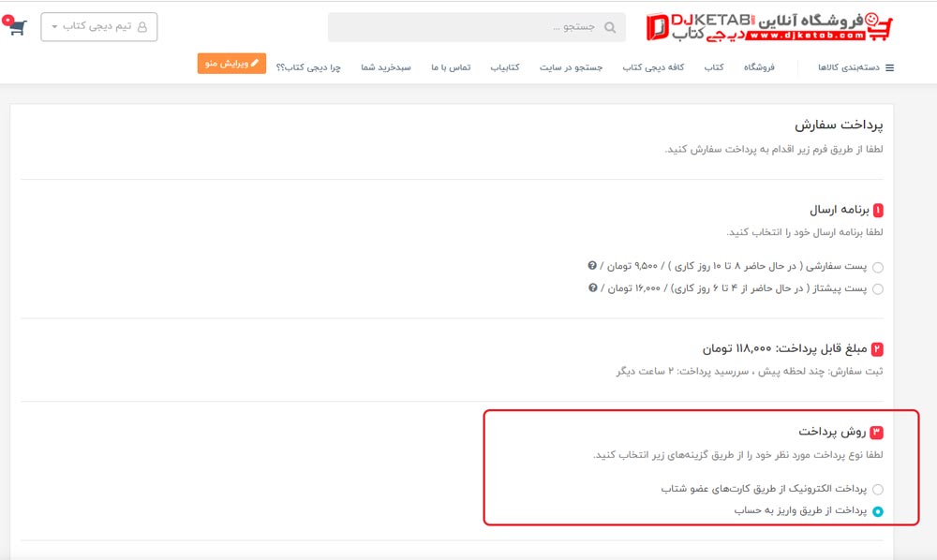
Task: Click the ثبت سفارش: چند لحظه پیش text
Action: pyautogui.click(x=821, y=372)
